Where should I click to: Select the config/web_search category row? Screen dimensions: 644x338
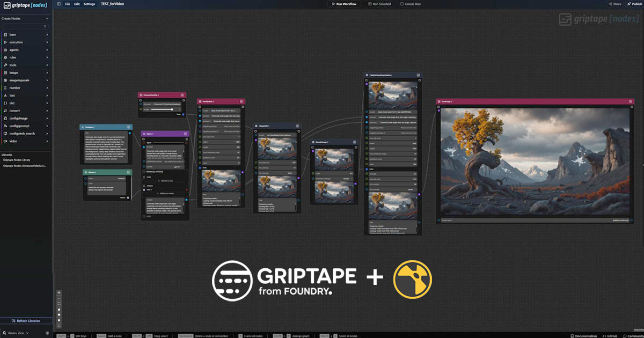pyautogui.click(x=26, y=133)
